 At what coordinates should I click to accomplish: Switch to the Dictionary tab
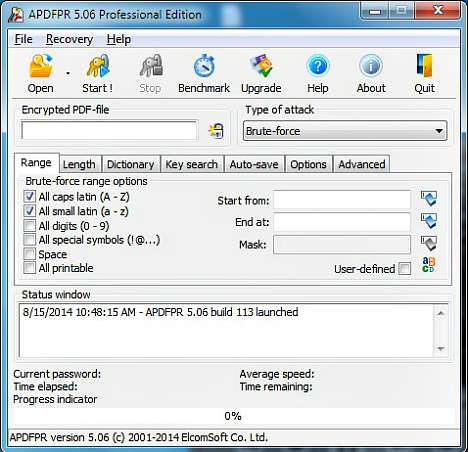click(x=131, y=164)
